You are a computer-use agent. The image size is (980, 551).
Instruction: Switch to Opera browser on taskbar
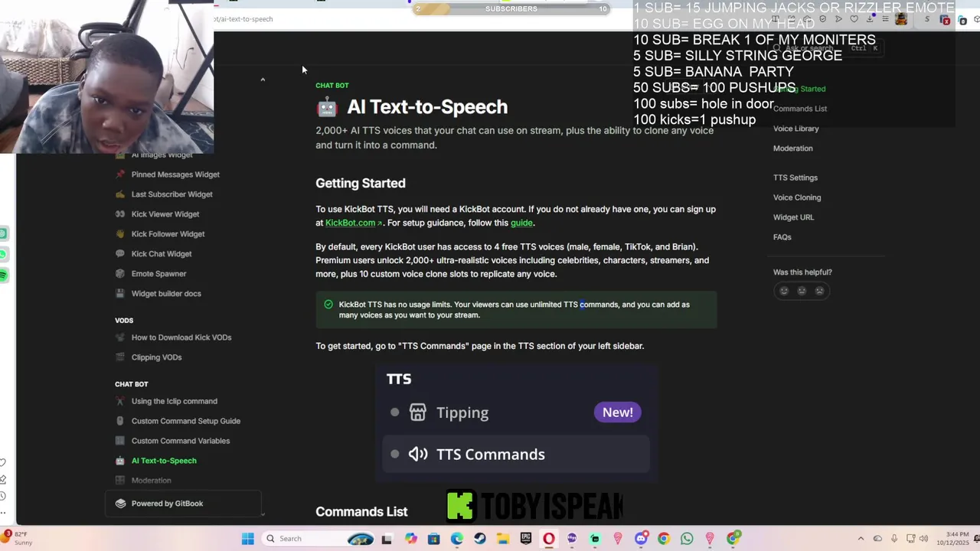tap(549, 539)
